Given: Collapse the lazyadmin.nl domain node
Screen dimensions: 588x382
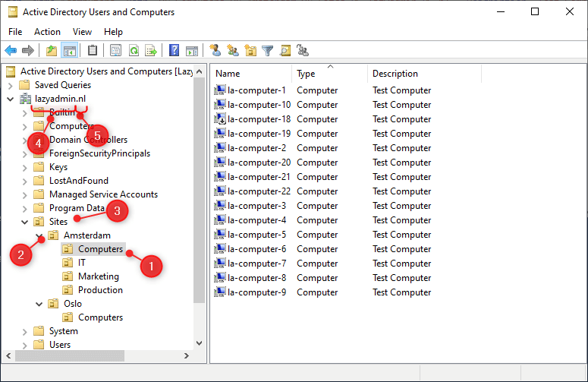Looking at the screenshot, I should pos(10,99).
